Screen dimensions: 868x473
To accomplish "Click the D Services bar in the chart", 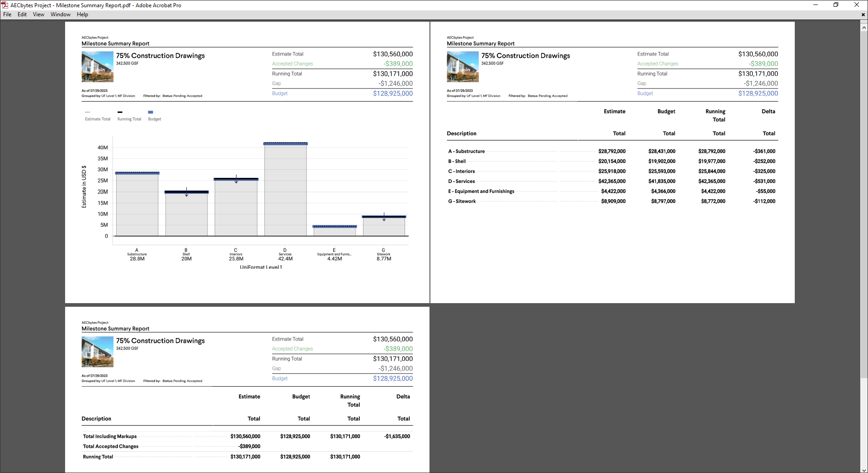I will [x=285, y=189].
